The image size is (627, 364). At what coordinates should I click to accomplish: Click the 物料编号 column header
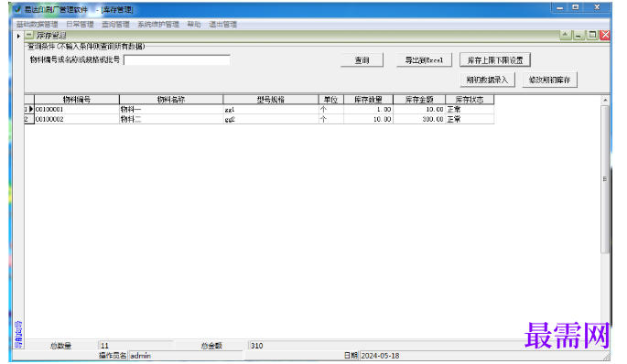click(77, 100)
